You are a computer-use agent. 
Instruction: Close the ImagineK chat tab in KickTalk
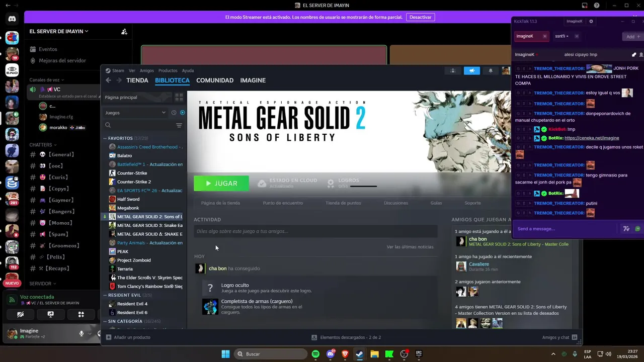pyautogui.click(x=544, y=36)
